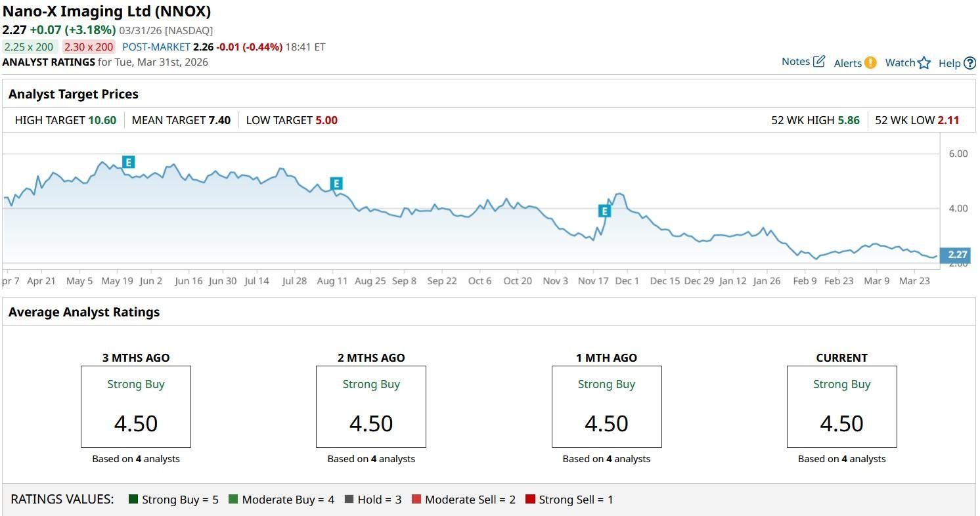This screenshot has height=516, width=980.
Task: Click the 2.25 x 200 bid box
Action: point(29,47)
